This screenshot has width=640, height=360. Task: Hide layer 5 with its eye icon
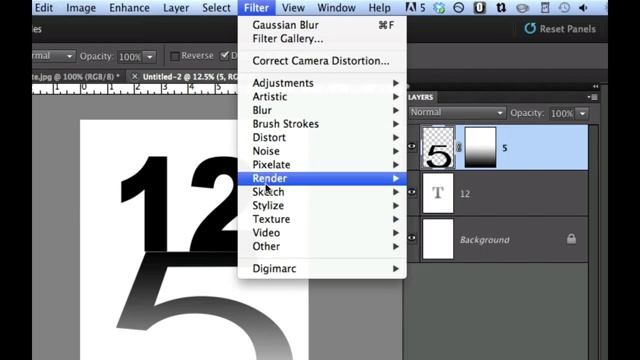(412, 146)
